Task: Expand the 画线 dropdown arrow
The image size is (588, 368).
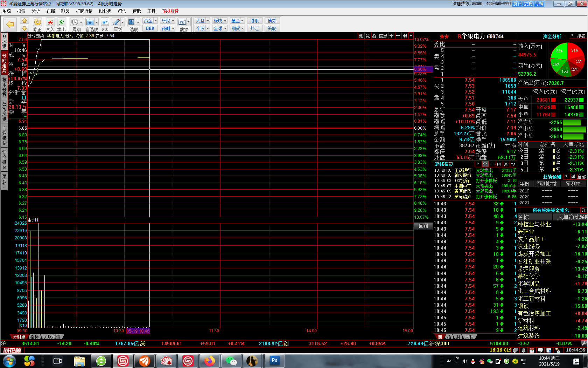Action: 123,22
